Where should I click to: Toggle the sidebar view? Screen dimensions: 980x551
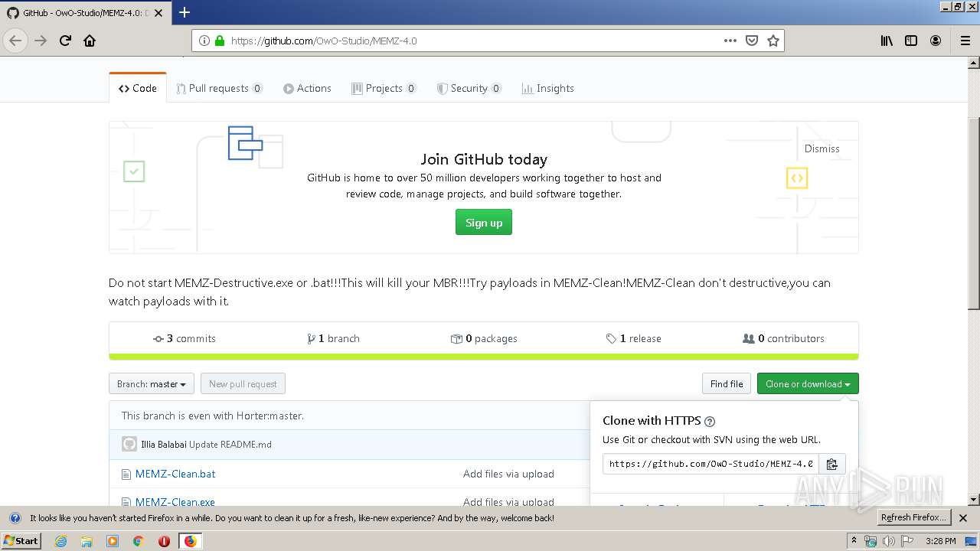[911, 41]
